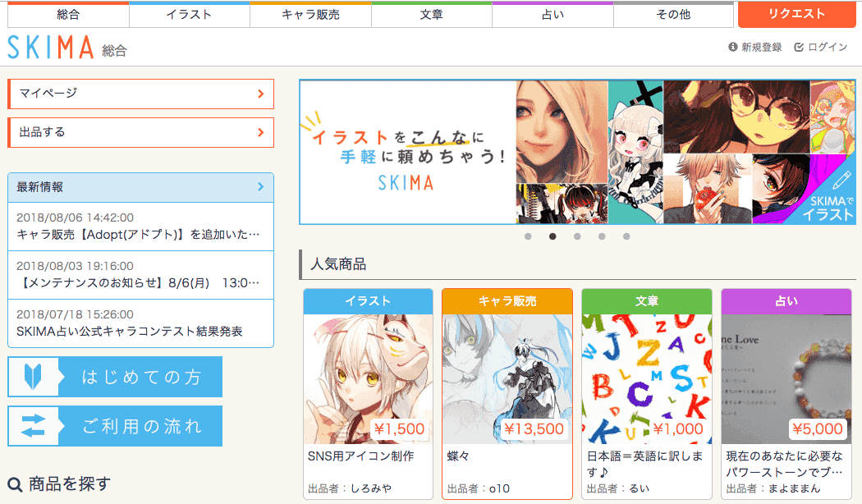Click the はじめての方 banner button
This screenshot has width=862, height=504.
[x=115, y=377]
